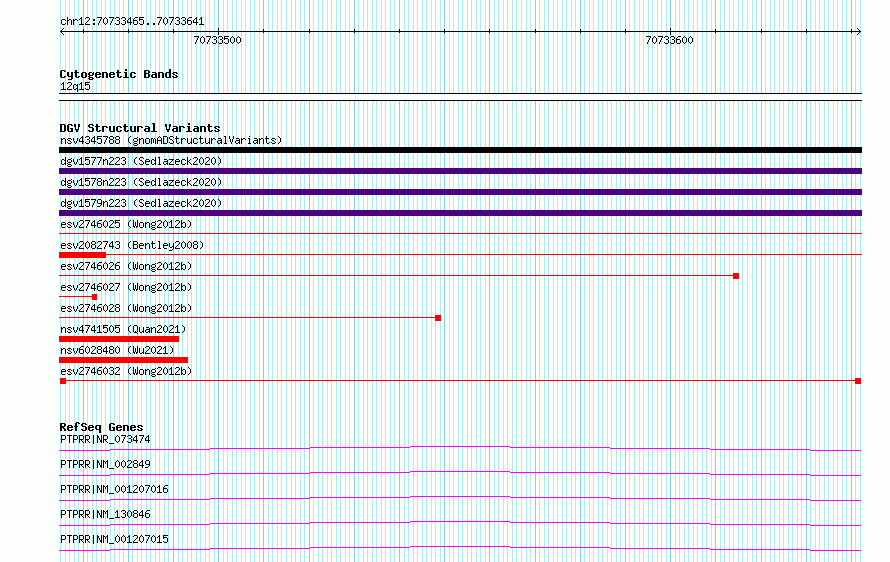Click the esv2082743 Bentley2008 label

132,245
